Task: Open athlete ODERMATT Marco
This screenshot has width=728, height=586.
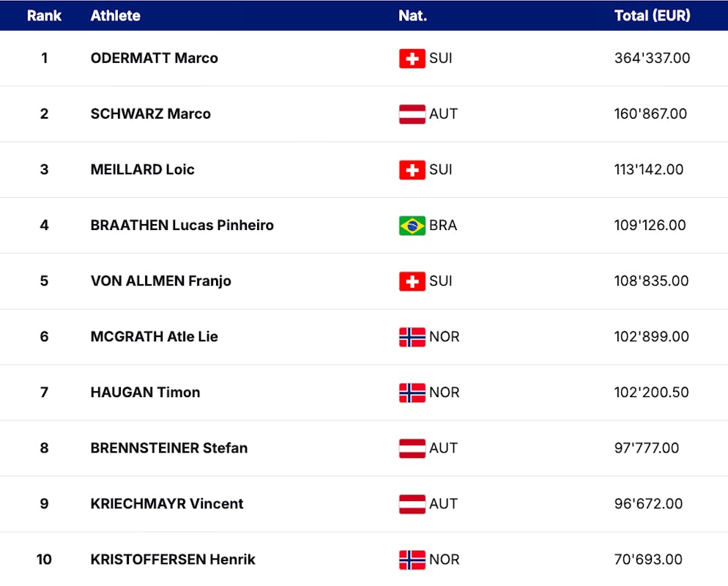Action: coord(154,59)
